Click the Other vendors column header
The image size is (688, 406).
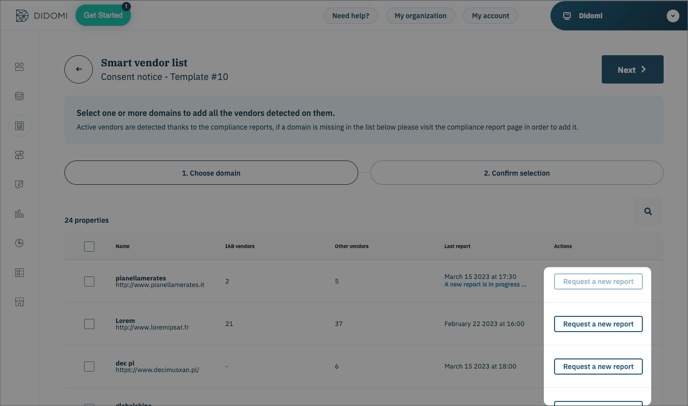(351, 246)
